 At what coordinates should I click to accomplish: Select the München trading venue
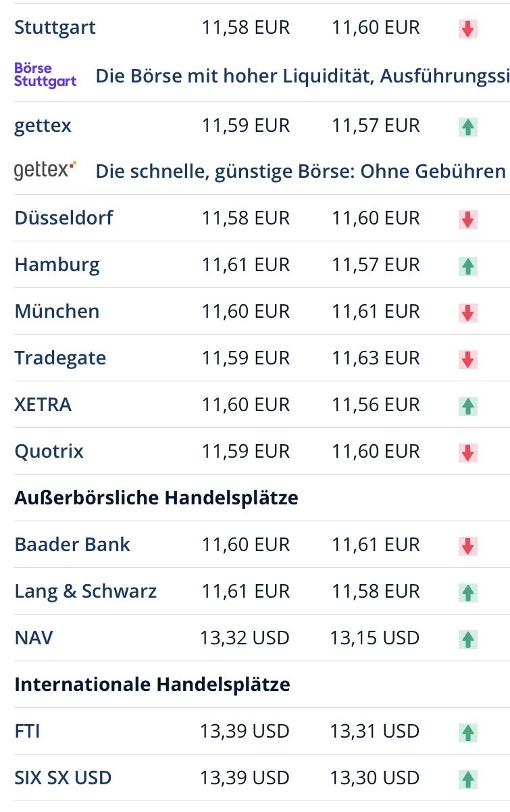pos(57,311)
